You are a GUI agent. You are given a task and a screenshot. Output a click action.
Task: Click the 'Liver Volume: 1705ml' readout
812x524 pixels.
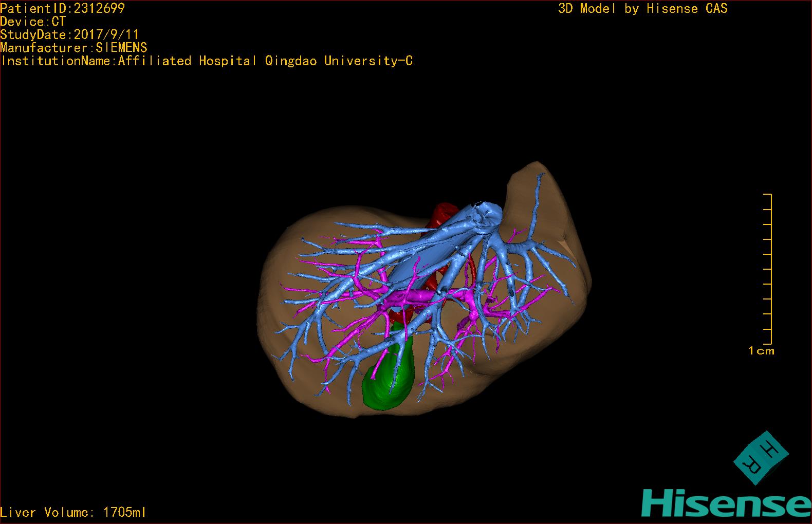click(x=73, y=512)
